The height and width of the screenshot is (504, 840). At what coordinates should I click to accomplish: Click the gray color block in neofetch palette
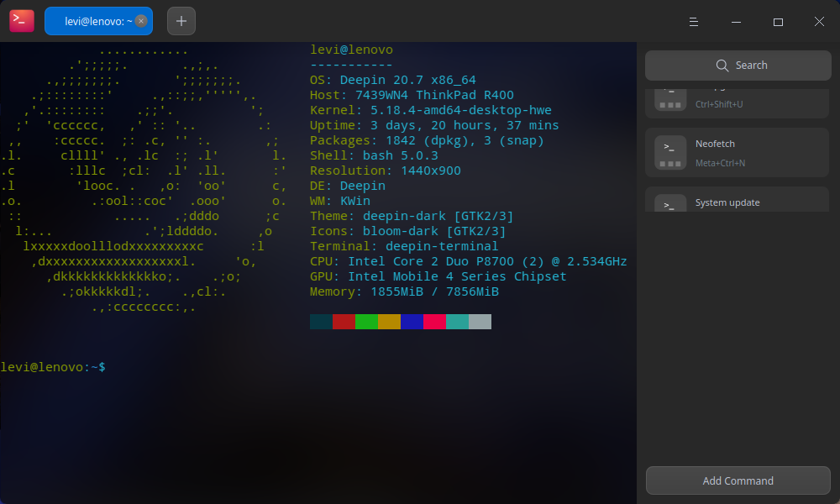tap(480, 322)
